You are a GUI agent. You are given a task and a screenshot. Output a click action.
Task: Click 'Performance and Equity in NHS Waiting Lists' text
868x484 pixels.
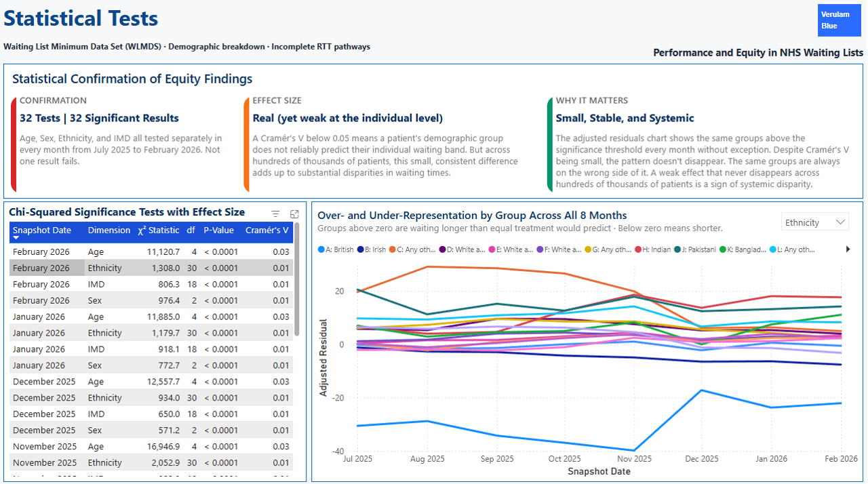click(x=758, y=53)
